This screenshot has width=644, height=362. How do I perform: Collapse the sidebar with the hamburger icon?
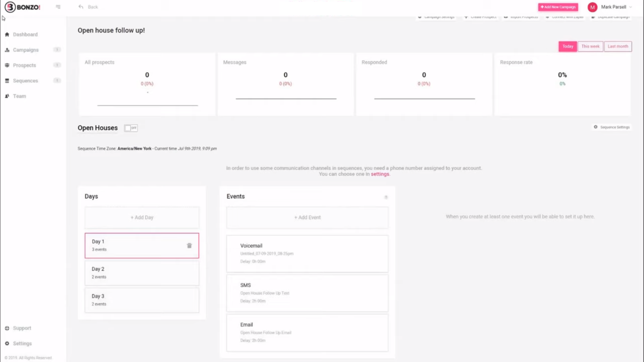58,7
